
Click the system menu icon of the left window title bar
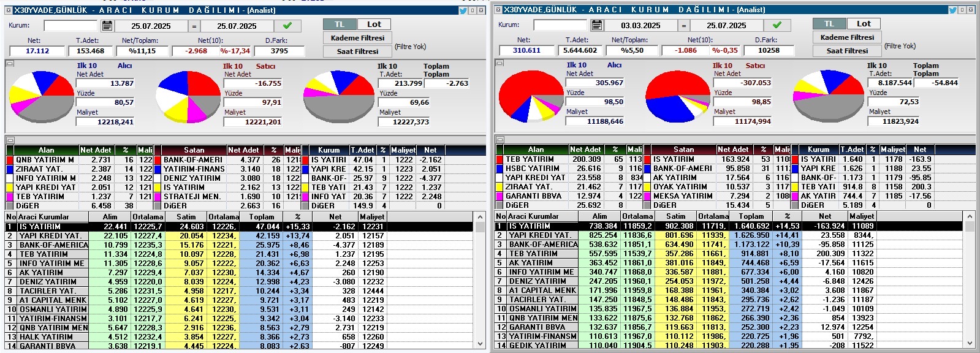(9, 10)
